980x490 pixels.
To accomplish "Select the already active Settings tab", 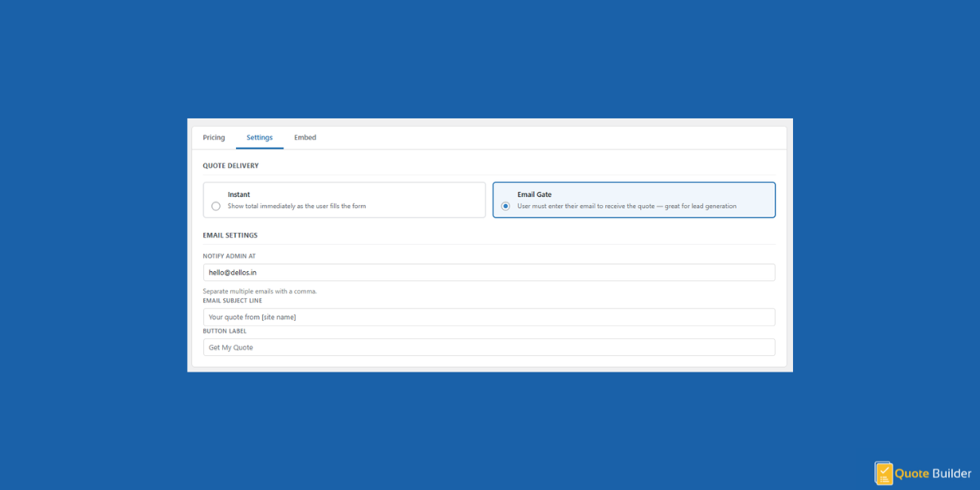I will click(260, 137).
